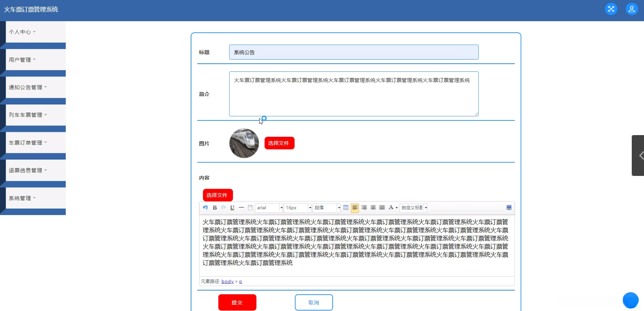Focus the 标题 input field containing 系统公告
Image resolution: width=644 pixels, height=311 pixels.
[354, 52]
